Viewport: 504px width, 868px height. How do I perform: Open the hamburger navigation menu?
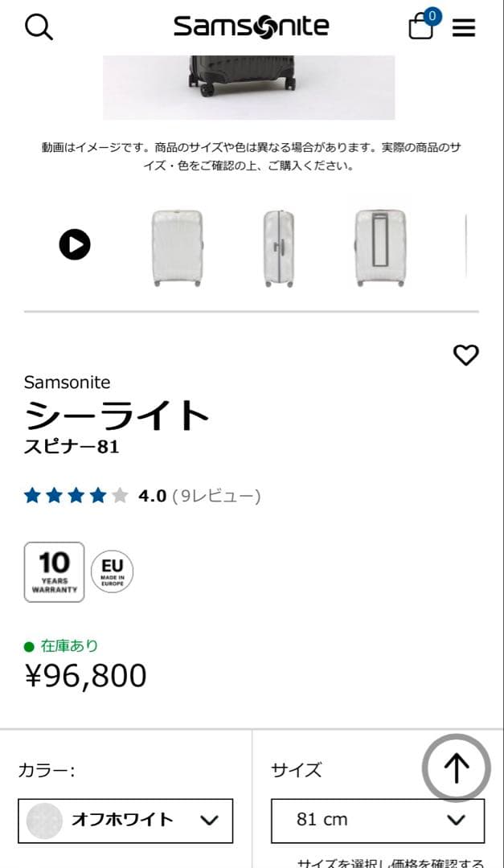pos(465,27)
